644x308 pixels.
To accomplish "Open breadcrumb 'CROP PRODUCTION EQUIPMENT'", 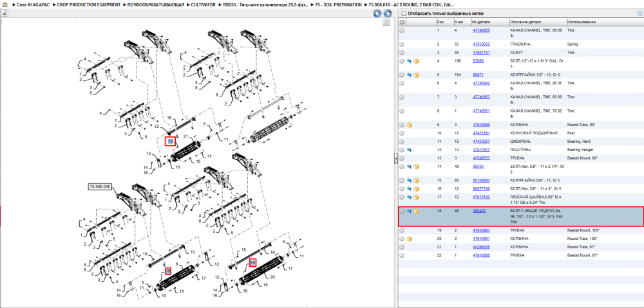I will pyautogui.click(x=89, y=5).
